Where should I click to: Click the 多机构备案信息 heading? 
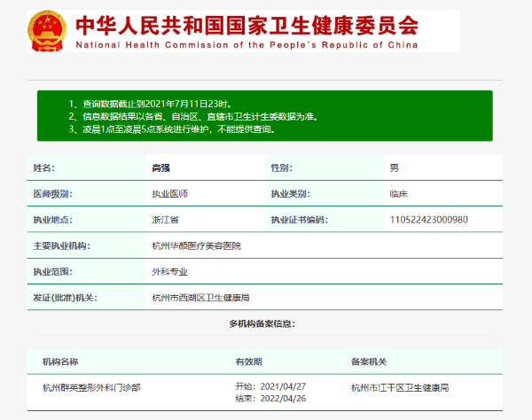[262, 323]
